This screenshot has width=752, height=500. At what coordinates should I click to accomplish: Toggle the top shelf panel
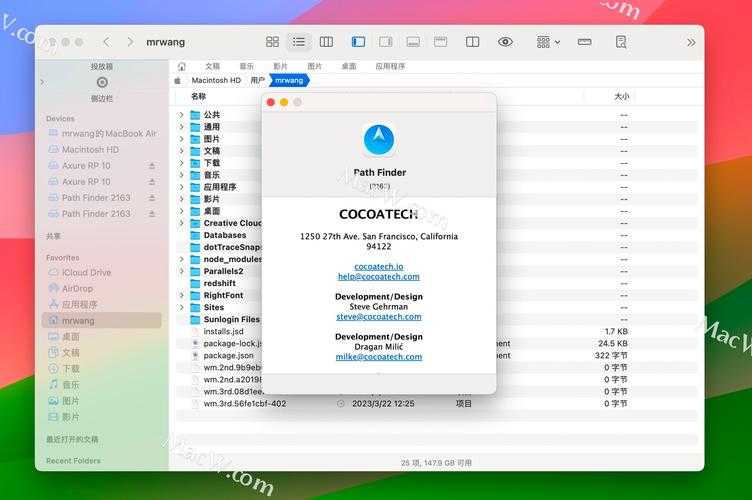coord(440,42)
